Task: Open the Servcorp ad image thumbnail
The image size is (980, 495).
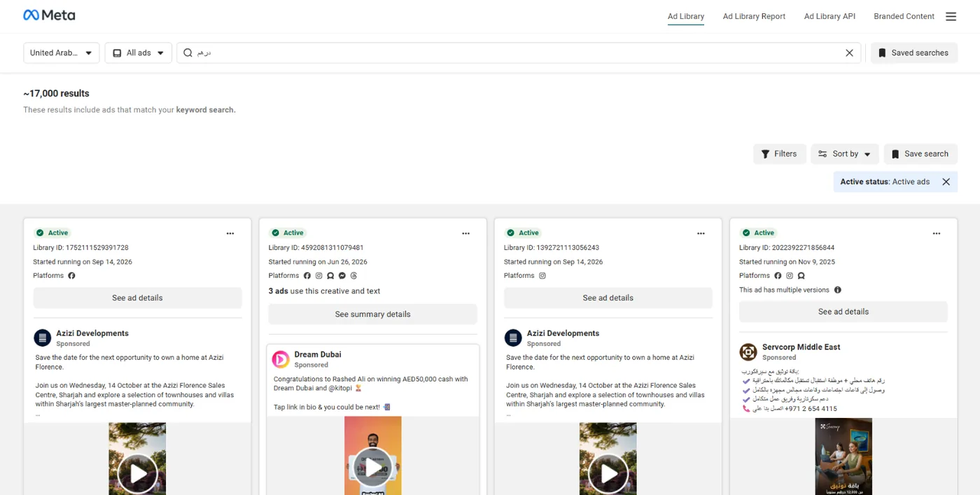Action: (843, 456)
